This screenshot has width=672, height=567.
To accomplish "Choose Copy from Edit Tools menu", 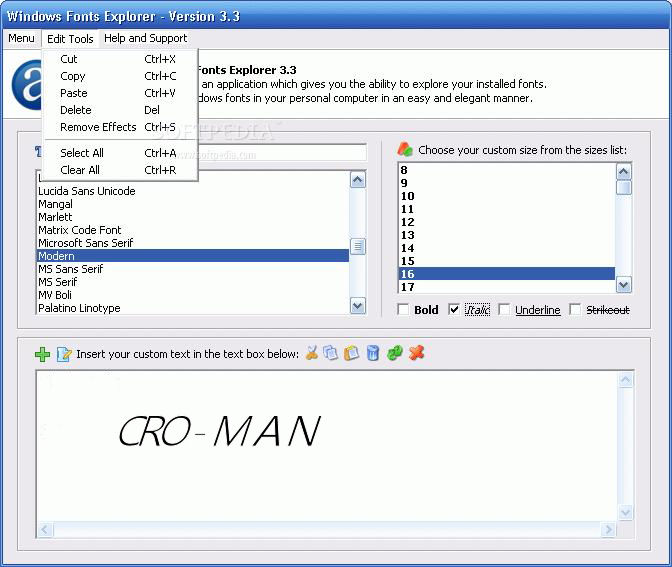I will point(120,76).
